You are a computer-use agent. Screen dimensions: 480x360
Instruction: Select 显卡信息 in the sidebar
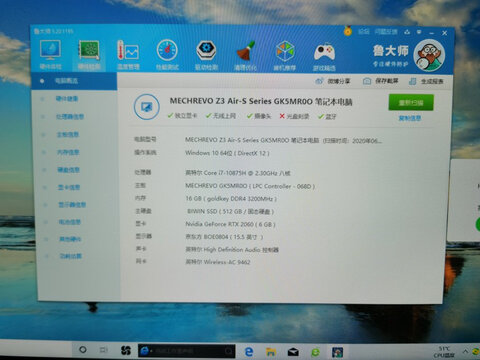click(x=69, y=187)
